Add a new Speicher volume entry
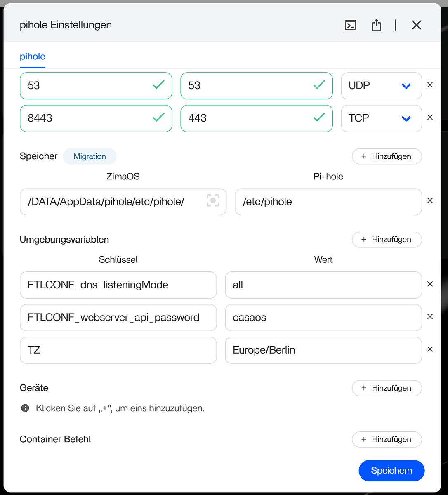 (x=387, y=156)
